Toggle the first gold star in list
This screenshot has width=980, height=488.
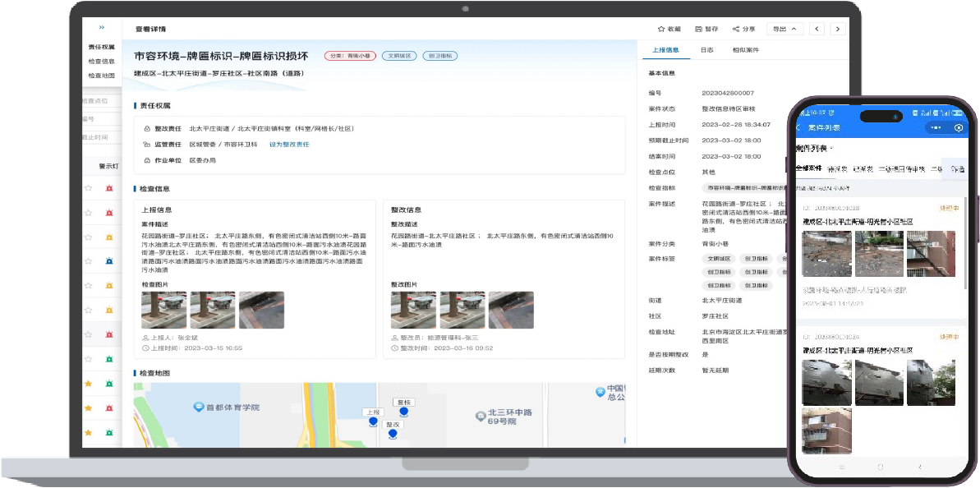tap(88, 384)
